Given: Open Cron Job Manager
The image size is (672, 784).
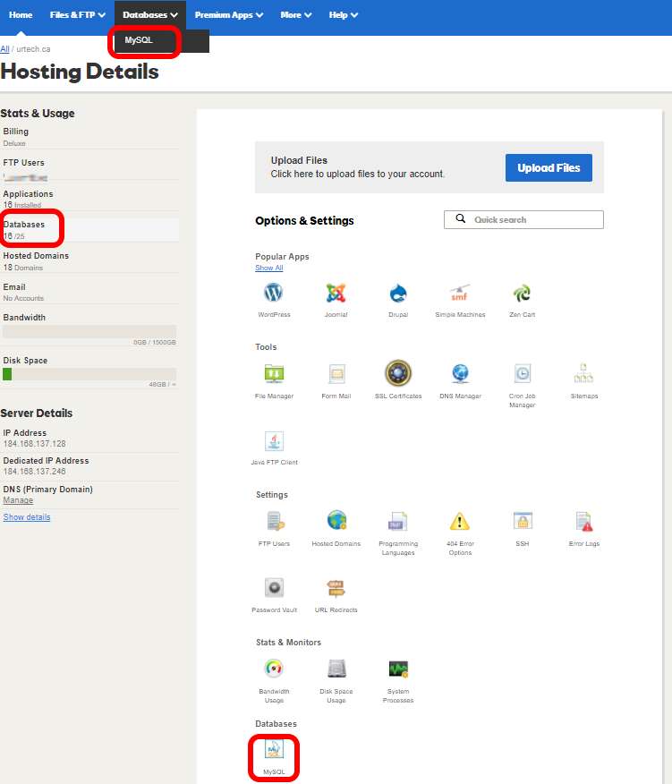Looking at the screenshot, I should tap(522, 374).
